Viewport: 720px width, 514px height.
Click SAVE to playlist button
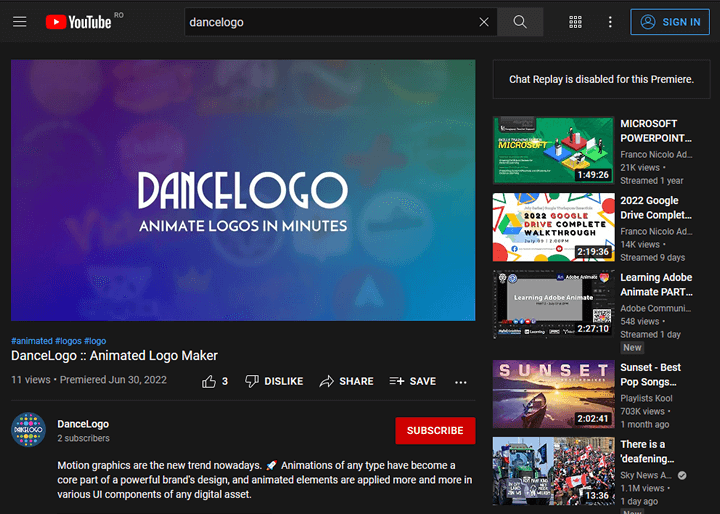[412, 381]
